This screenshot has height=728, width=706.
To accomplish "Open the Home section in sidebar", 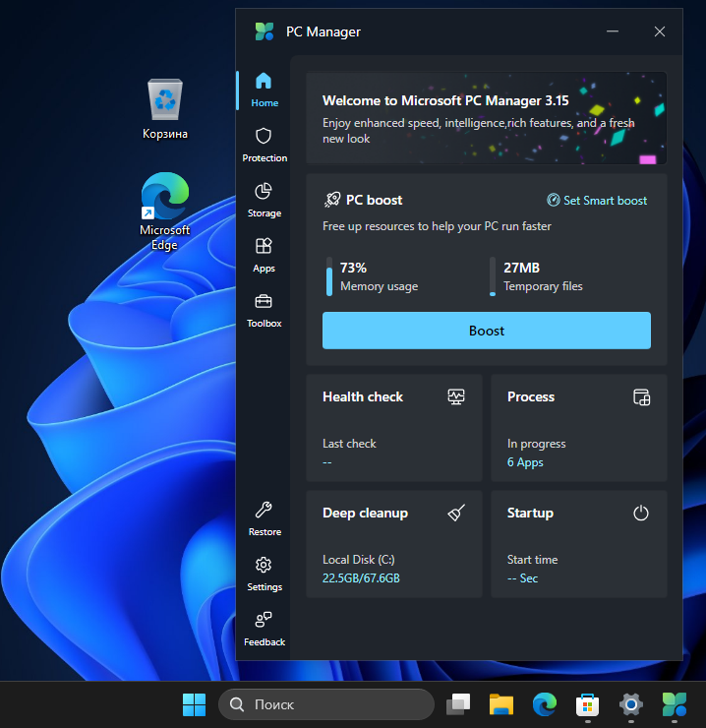I will (265, 91).
